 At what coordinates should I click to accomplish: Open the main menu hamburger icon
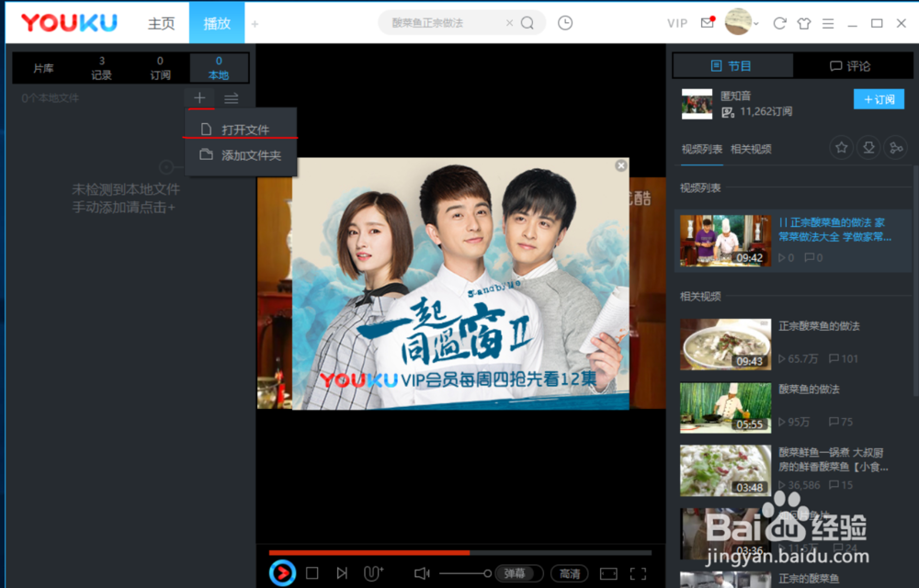(828, 23)
